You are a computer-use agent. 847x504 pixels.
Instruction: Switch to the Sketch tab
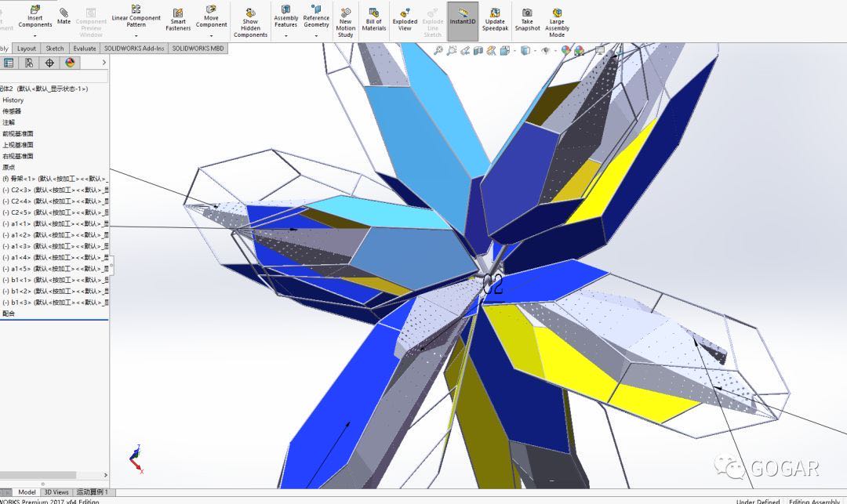click(55, 48)
